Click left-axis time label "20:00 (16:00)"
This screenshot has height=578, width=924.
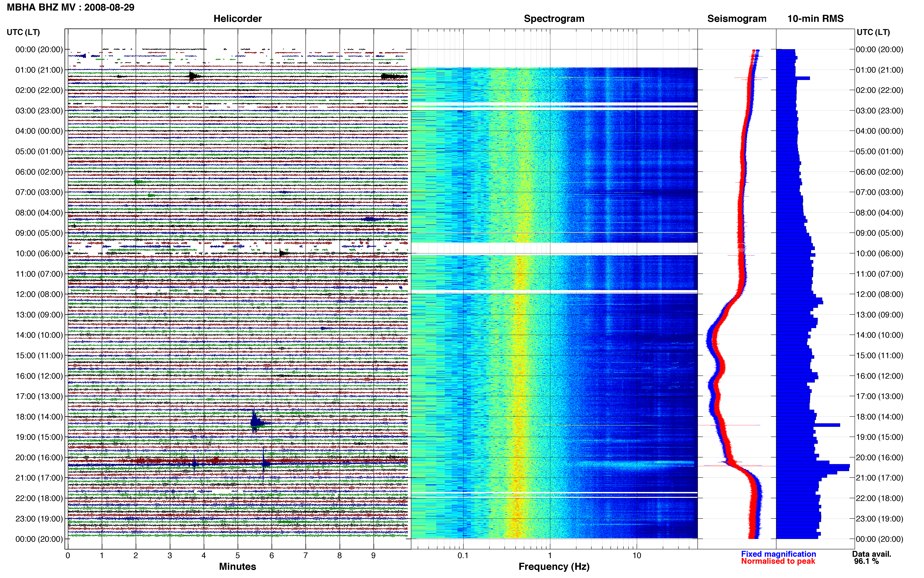coord(39,458)
